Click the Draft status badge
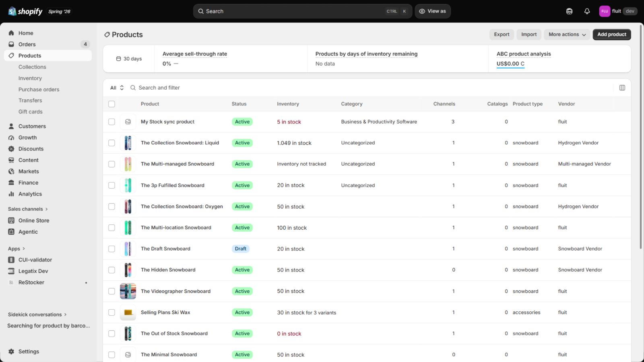644x362 pixels. tap(241, 249)
